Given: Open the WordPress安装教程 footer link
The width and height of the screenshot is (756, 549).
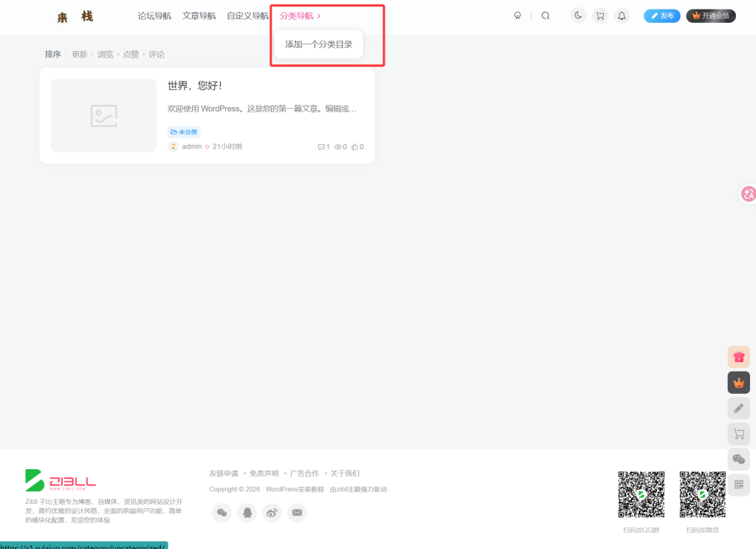Looking at the screenshot, I should coord(295,489).
